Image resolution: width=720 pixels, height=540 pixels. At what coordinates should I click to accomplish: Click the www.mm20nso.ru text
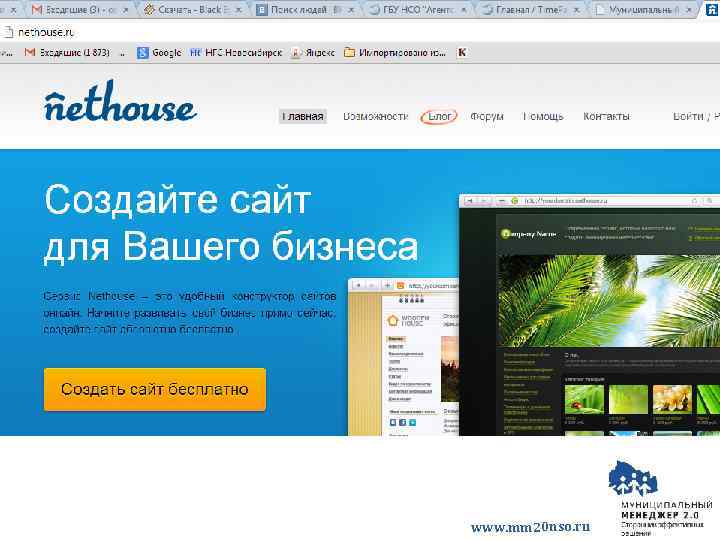530,527
